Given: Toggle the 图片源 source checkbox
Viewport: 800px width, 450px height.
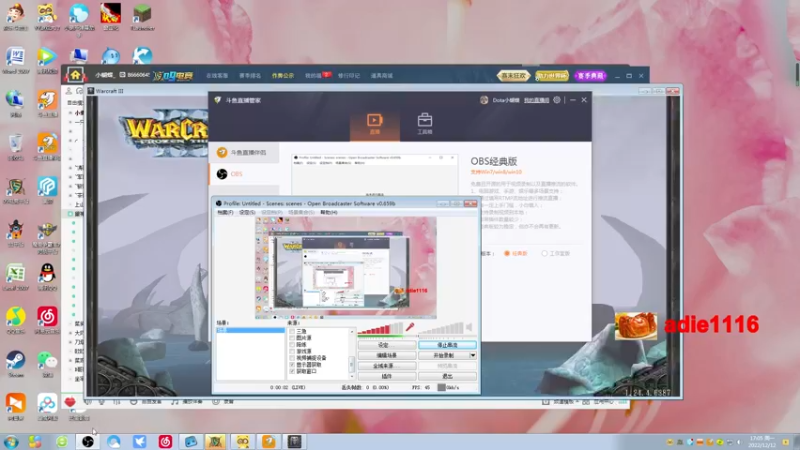Looking at the screenshot, I should click(x=292, y=338).
